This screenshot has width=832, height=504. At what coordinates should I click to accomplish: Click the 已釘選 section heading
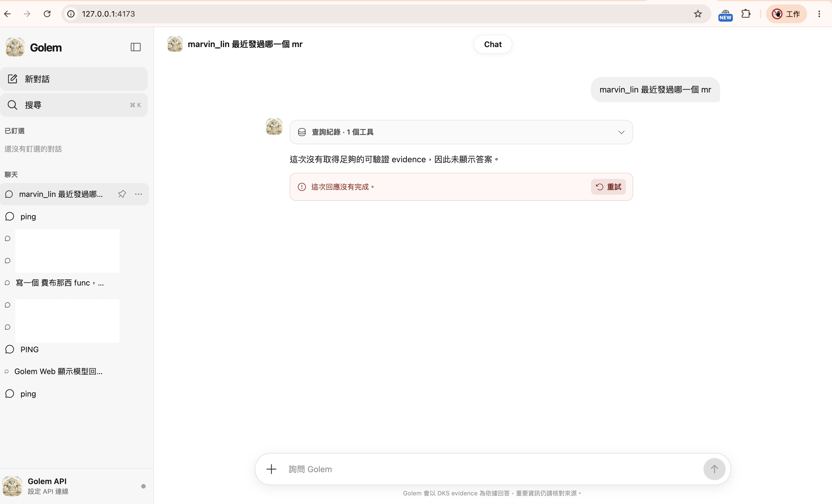pyautogui.click(x=14, y=131)
